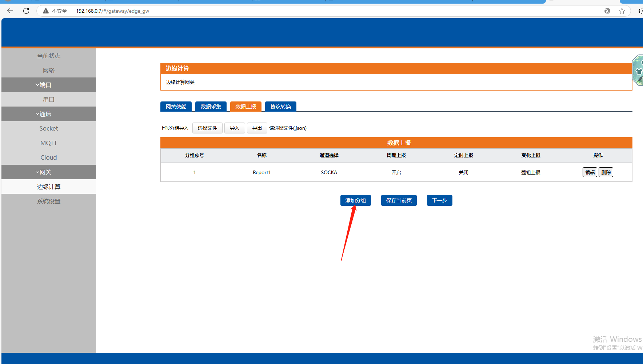Open MQTT settings in sidebar
Viewport: 643px width, 364px height.
(49, 143)
